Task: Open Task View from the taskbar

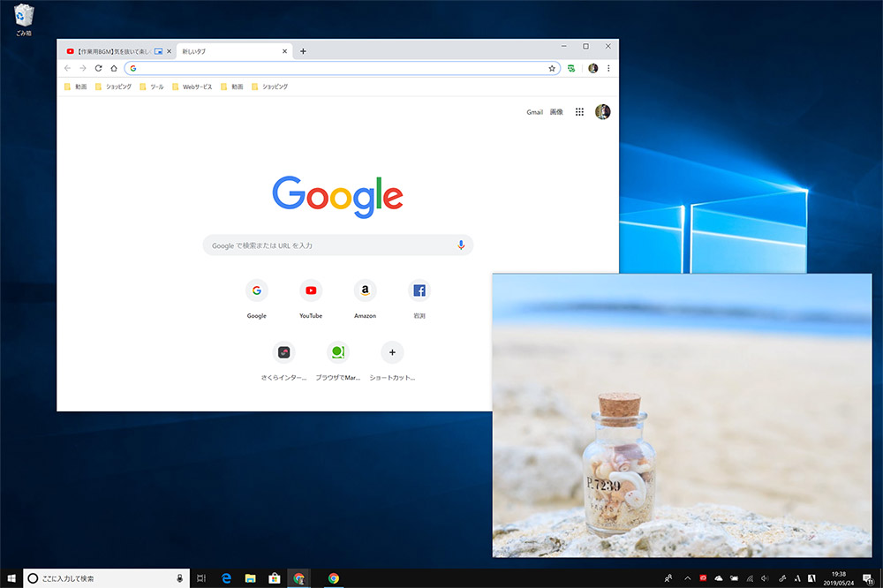Action: pos(201,578)
